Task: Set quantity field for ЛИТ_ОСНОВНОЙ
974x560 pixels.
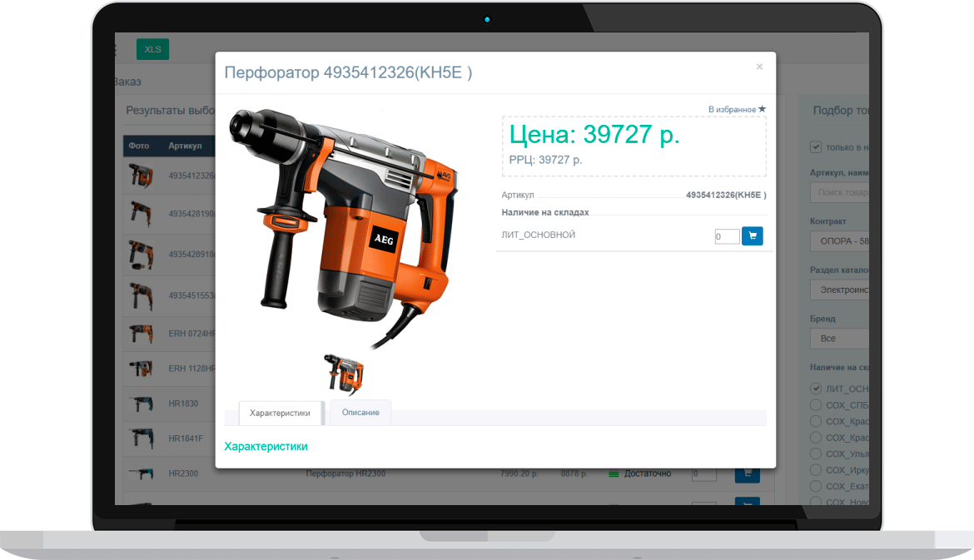Action: pos(727,236)
